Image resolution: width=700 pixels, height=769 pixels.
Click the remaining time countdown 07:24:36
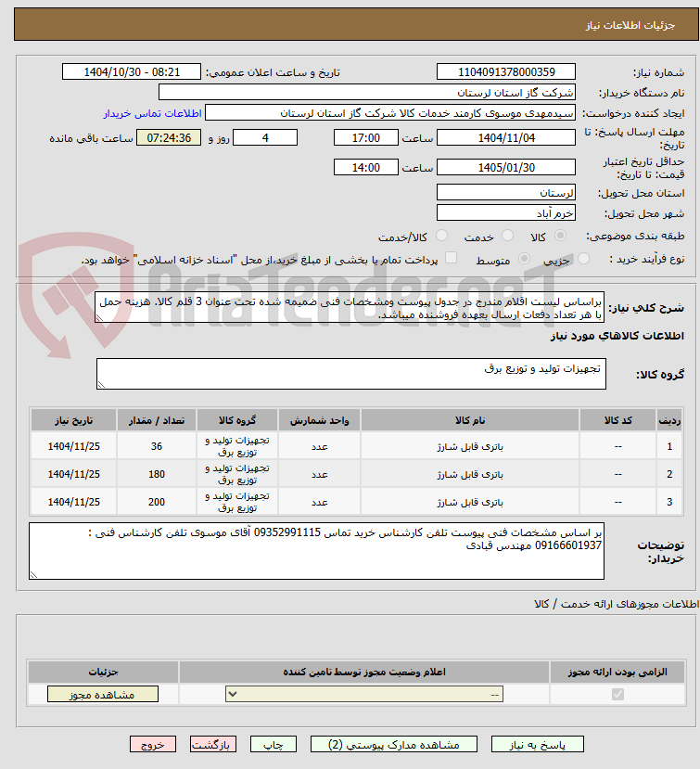coord(169,138)
